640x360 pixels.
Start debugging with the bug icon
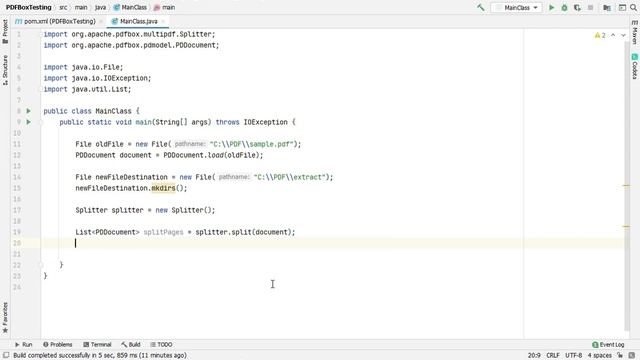pos(564,7)
